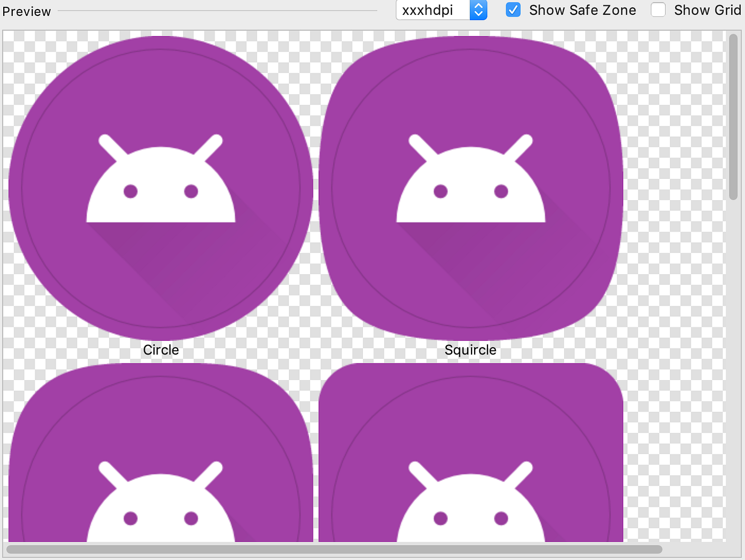745x560 pixels.
Task: Click the Circle label under the first preview
Action: click(161, 350)
